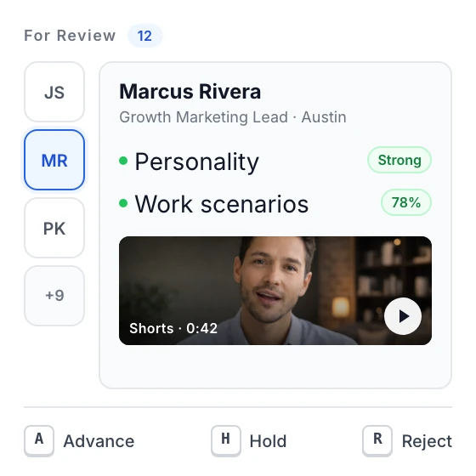The width and height of the screenshot is (476, 476).
Task: Select the JS candidate tile
Action: pyautogui.click(x=54, y=92)
